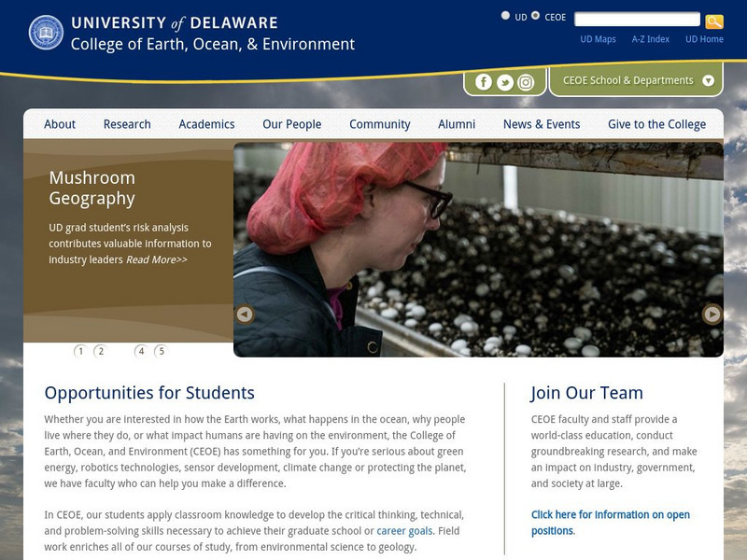Jump to slide 5 indicator
The height and width of the screenshot is (560, 747).
(x=161, y=352)
